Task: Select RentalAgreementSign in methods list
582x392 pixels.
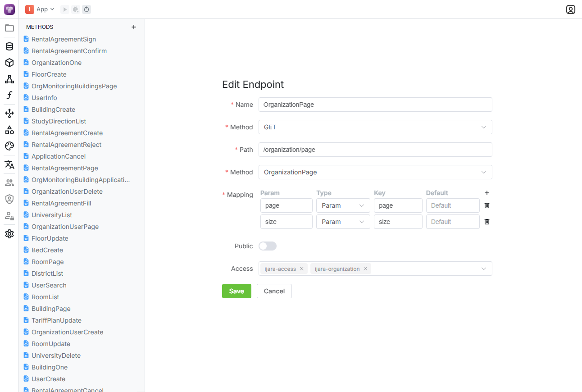Action: (x=64, y=39)
